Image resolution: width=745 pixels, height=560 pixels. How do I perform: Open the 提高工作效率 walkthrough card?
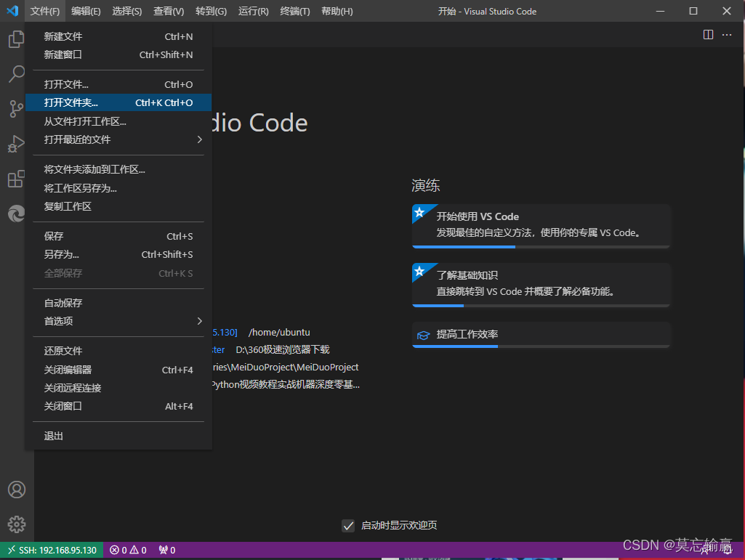[541, 335]
